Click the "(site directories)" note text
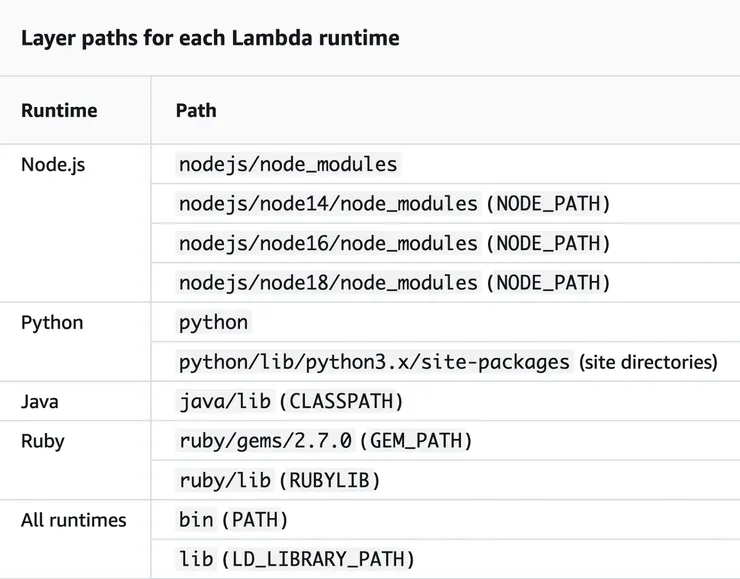Viewport: 740px width, 579px height. point(648,362)
